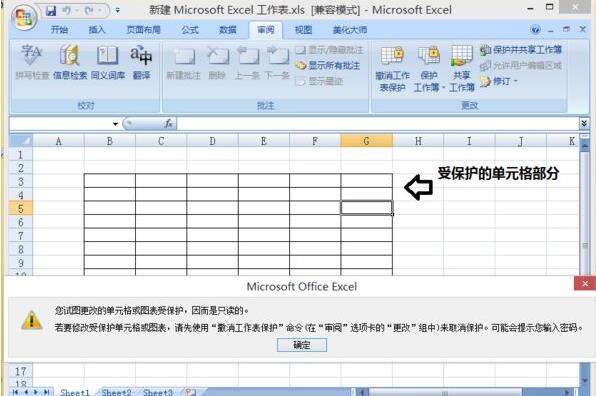This screenshot has height=396, width=596.
Task: Close the Microsoft Office Excel warning dialog
Action: coord(585,284)
